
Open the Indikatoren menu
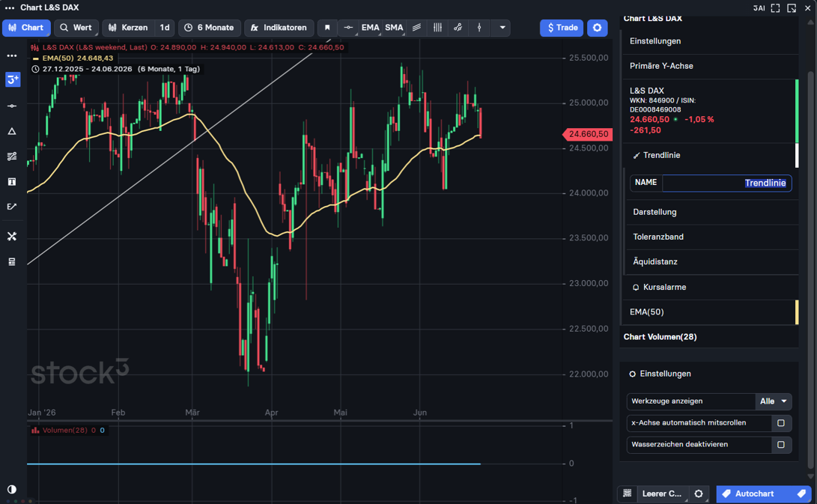[x=279, y=28]
